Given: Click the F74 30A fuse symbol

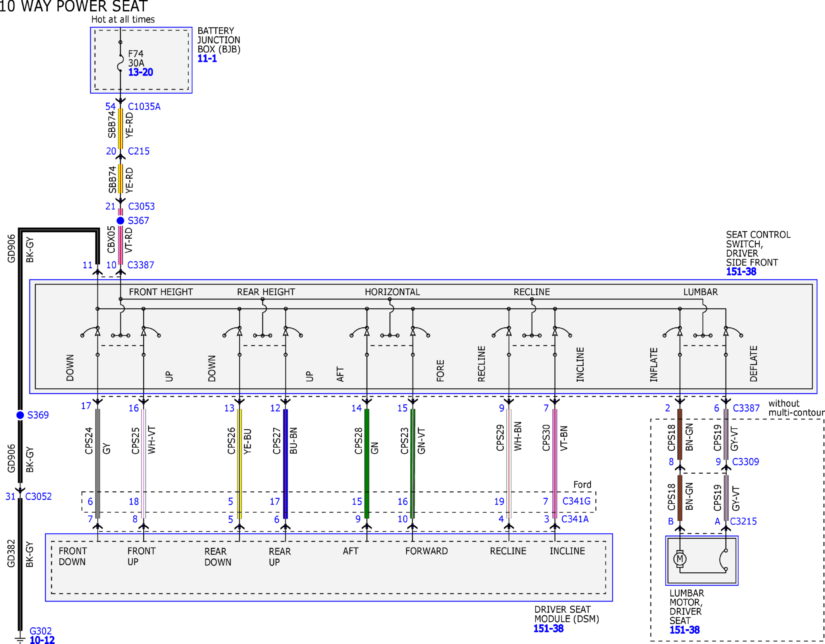Looking at the screenshot, I should click(x=120, y=63).
